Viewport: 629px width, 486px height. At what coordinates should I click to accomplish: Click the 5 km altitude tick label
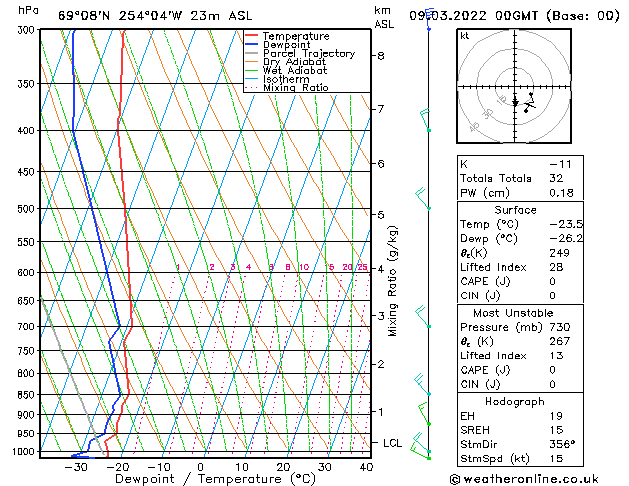pos(381,215)
